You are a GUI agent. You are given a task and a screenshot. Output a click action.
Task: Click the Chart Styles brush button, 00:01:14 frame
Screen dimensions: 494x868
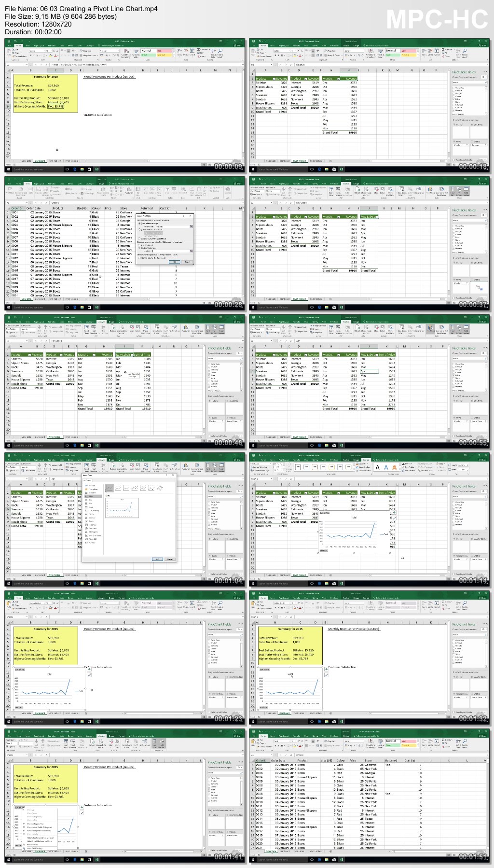(394, 518)
